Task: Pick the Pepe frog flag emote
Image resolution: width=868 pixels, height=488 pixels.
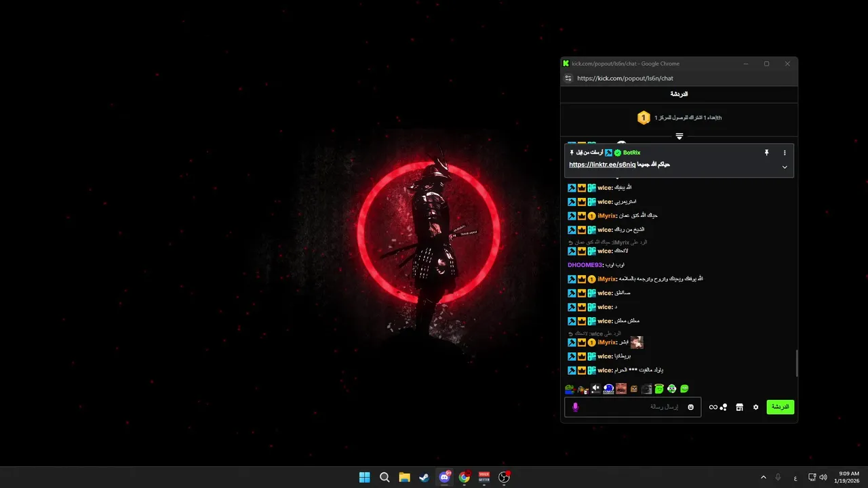Action: tap(570, 389)
